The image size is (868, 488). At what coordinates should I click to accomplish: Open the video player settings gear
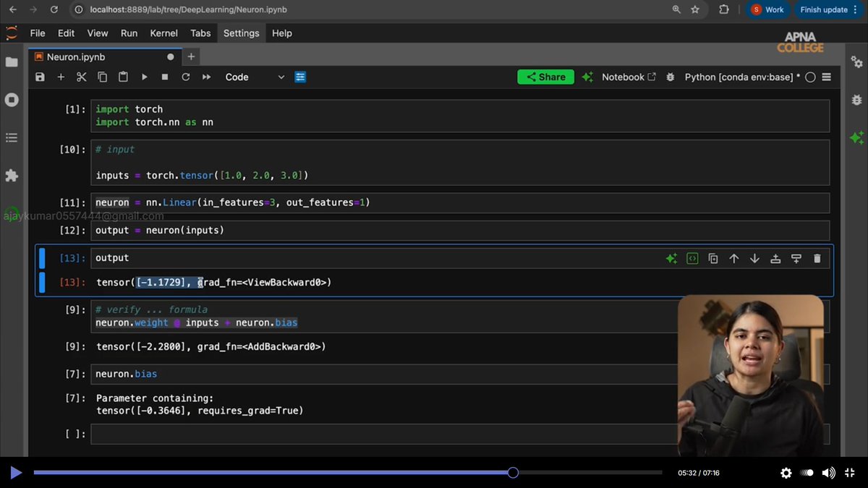[786, 473]
